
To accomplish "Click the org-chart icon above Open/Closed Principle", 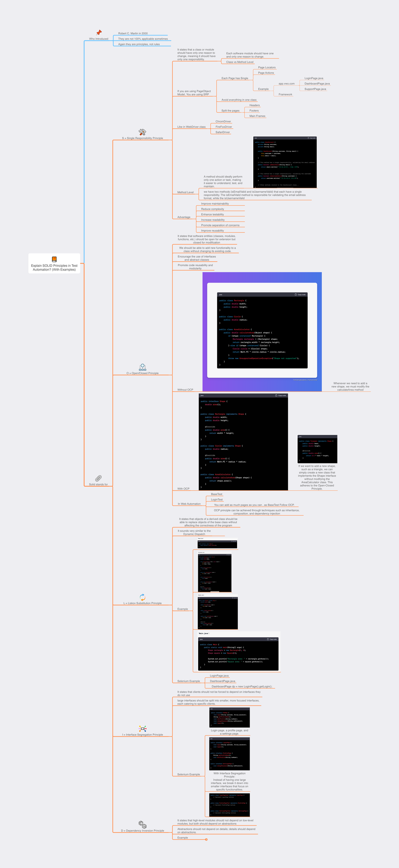I will coord(143,367).
